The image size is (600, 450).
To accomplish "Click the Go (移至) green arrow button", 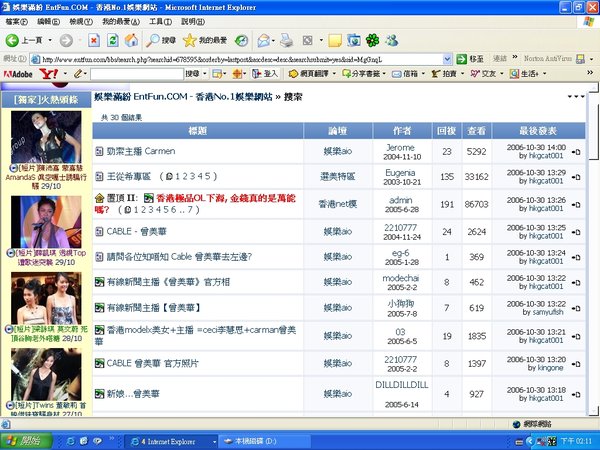I will coord(470,59).
